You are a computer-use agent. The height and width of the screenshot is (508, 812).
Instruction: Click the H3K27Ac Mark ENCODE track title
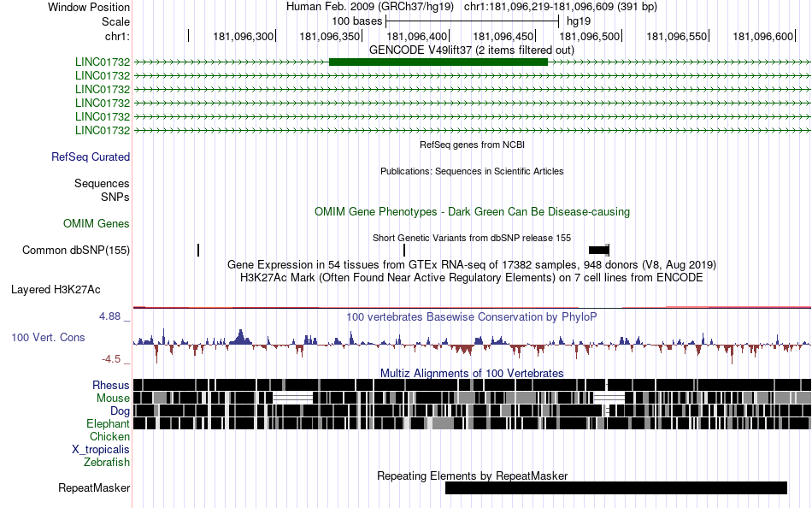[471, 278]
